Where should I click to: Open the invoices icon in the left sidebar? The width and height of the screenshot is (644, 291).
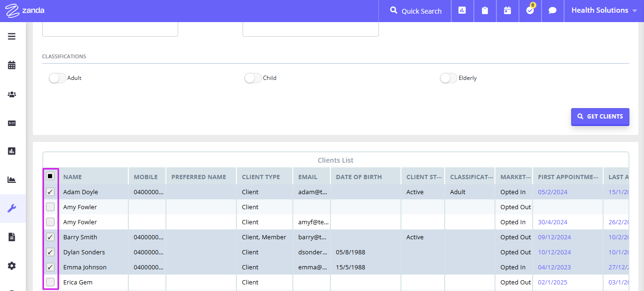pos(12,123)
